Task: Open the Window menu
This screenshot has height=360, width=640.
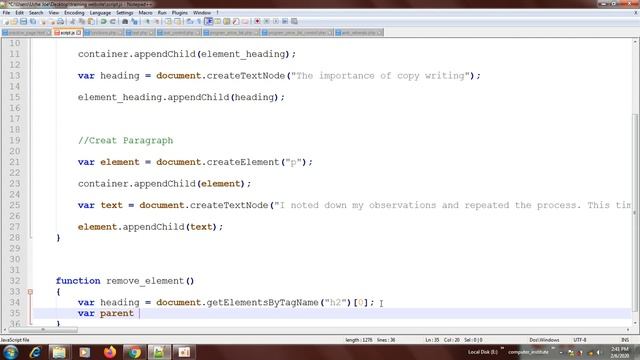Action: (202, 13)
